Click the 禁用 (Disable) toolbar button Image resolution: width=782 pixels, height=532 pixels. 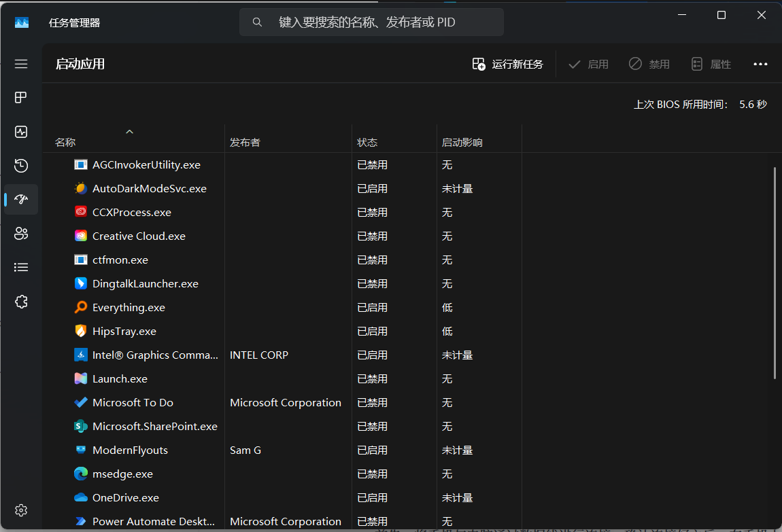(649, 65)
